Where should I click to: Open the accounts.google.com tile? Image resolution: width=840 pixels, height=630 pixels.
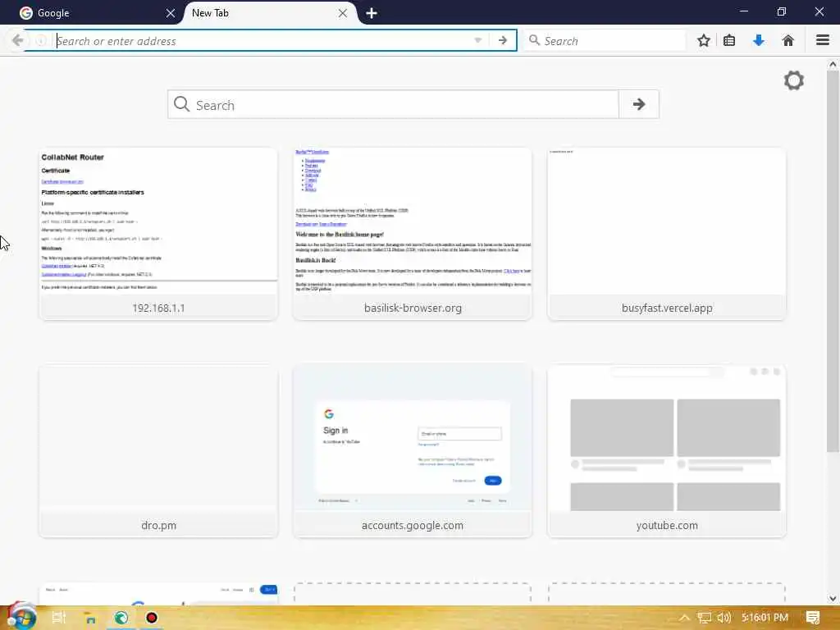[x=413, y=451]
